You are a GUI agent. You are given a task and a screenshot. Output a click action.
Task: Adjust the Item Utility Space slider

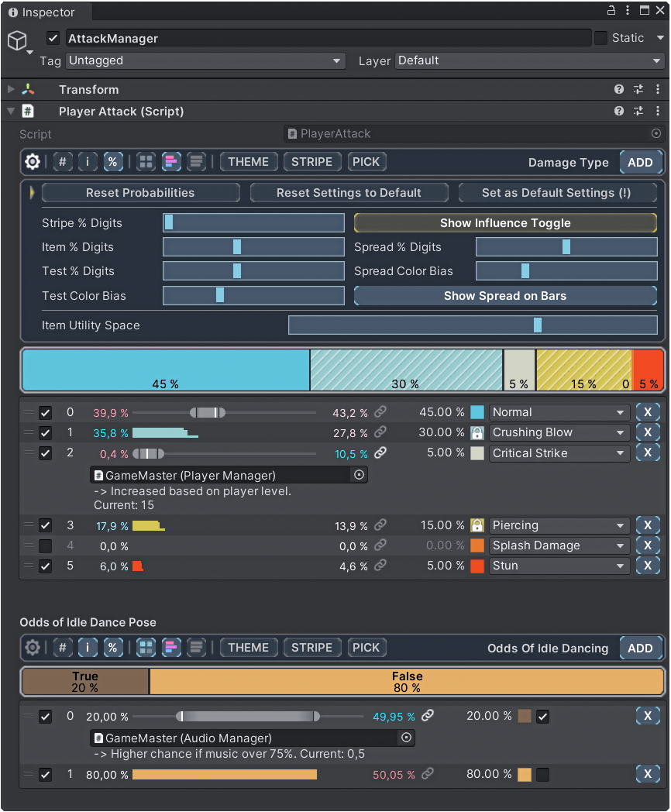click(x=537, y=325)
